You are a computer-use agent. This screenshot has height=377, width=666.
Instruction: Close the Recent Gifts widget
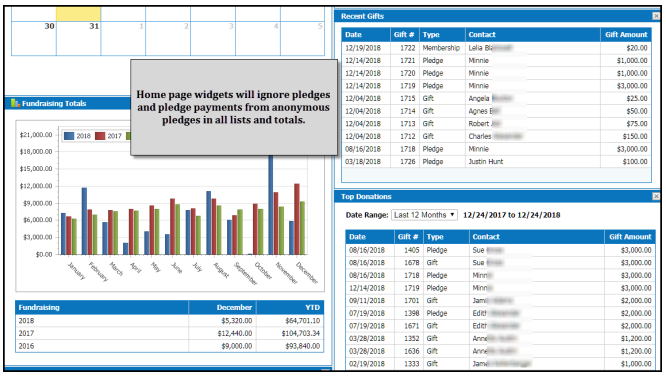pyautogui.click(x=656, y=16)
